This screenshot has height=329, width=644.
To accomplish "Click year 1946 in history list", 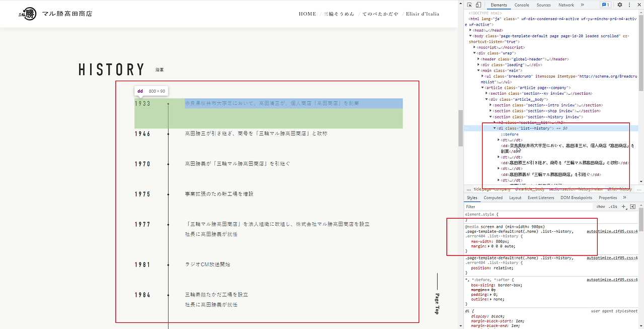I will pos(142,134).
